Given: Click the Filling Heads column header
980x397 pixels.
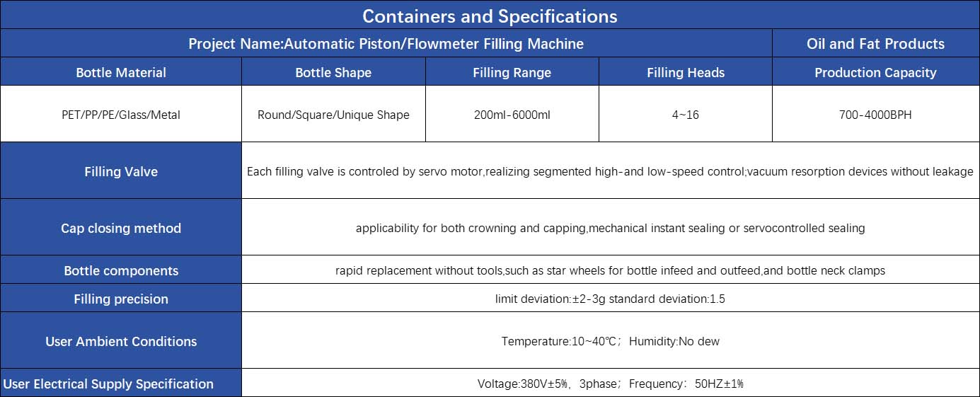Looking at the screenshot, I should pyautogui.click(x=685, y=71).
